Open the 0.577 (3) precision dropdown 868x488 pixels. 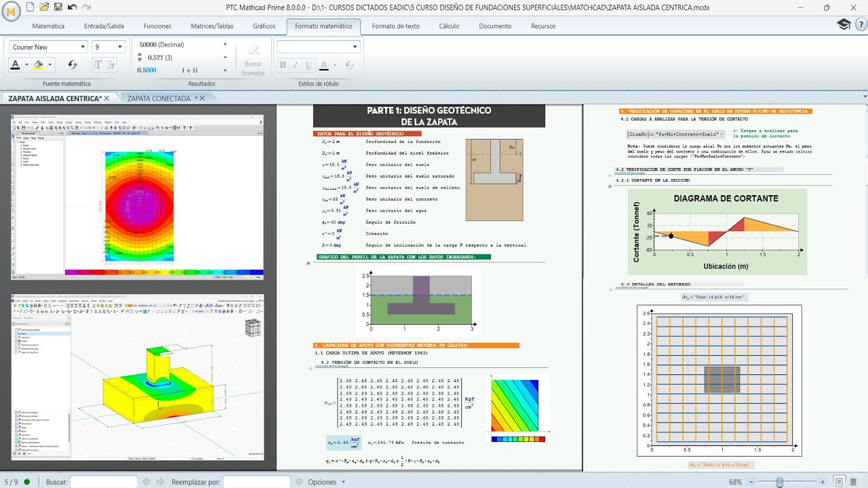click(225, 58)
